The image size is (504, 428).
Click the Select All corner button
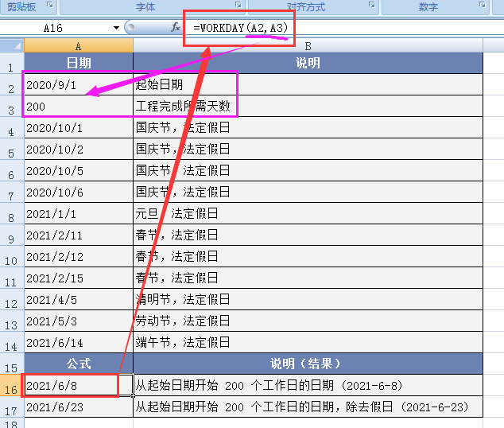point(12,45)
